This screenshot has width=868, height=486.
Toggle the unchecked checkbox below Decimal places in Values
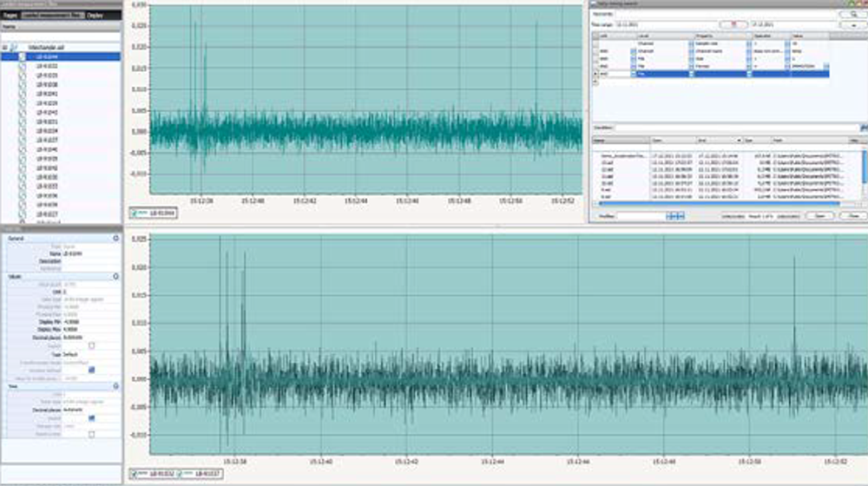tap(91, 345)
